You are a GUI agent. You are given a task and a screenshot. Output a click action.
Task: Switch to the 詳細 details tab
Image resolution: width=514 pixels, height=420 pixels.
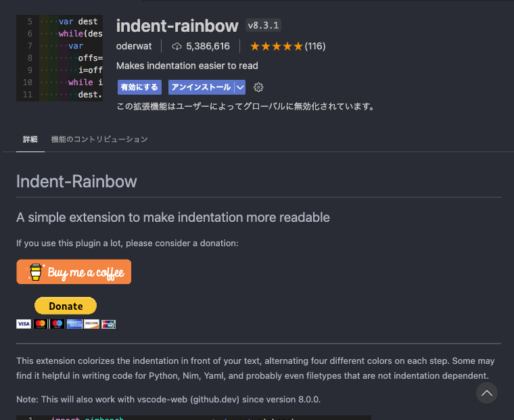point(30,139)
